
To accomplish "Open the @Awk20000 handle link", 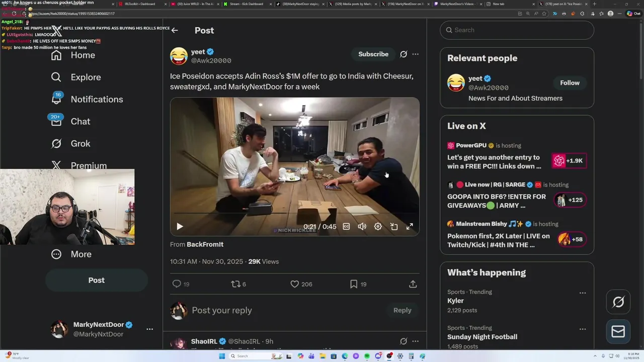I will coord(211,61).
